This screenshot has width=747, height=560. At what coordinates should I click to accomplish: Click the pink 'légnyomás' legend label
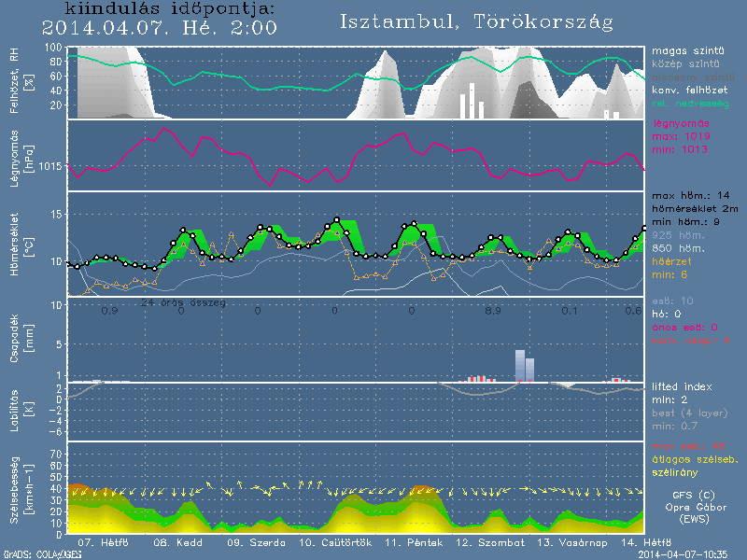tap(681, 123)
